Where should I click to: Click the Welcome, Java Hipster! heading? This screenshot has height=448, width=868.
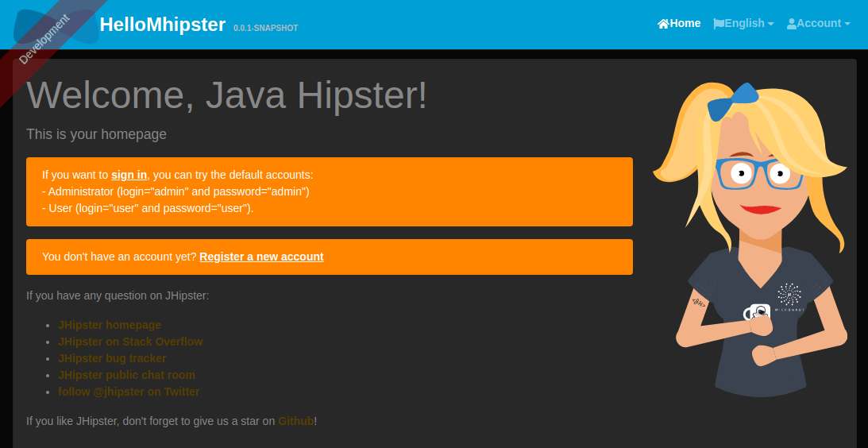(227, 95)
